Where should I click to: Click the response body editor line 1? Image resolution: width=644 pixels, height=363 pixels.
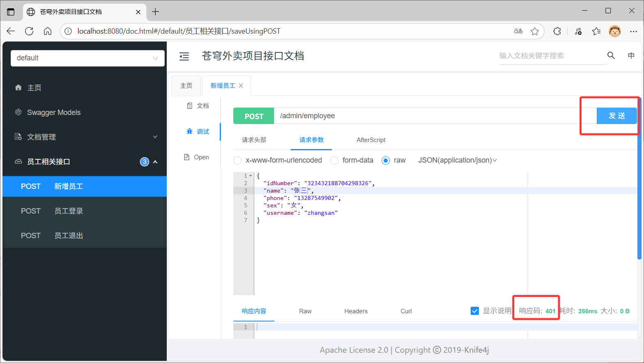[446, 327]
